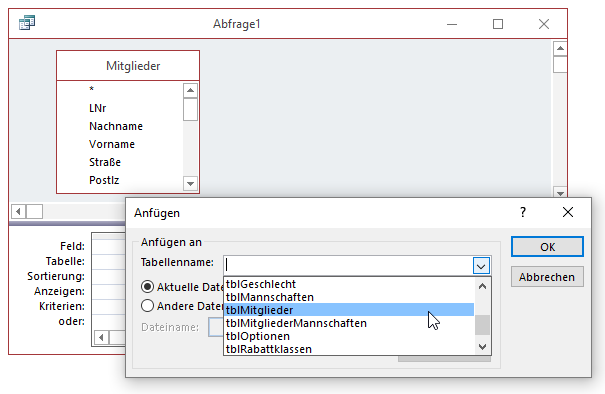Screen dimensions: 605x394
Task: Click left arrow of query pane horizontal scrollbar
Action: click(x=19, y=211)
